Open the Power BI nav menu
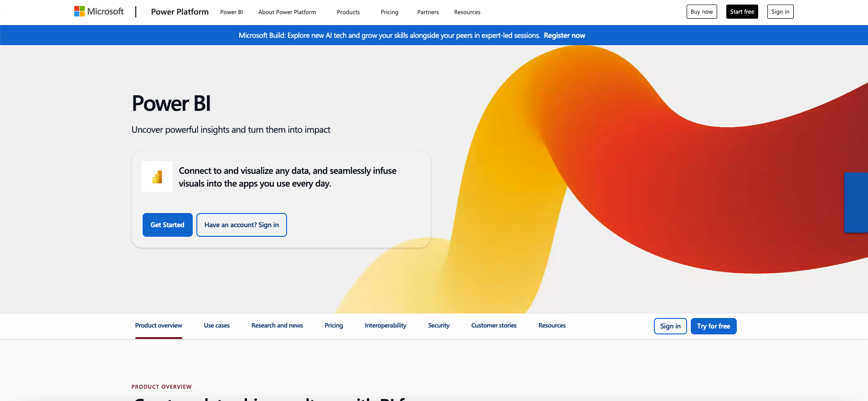This screenshot has width=868, height=401. click(231, 12)
